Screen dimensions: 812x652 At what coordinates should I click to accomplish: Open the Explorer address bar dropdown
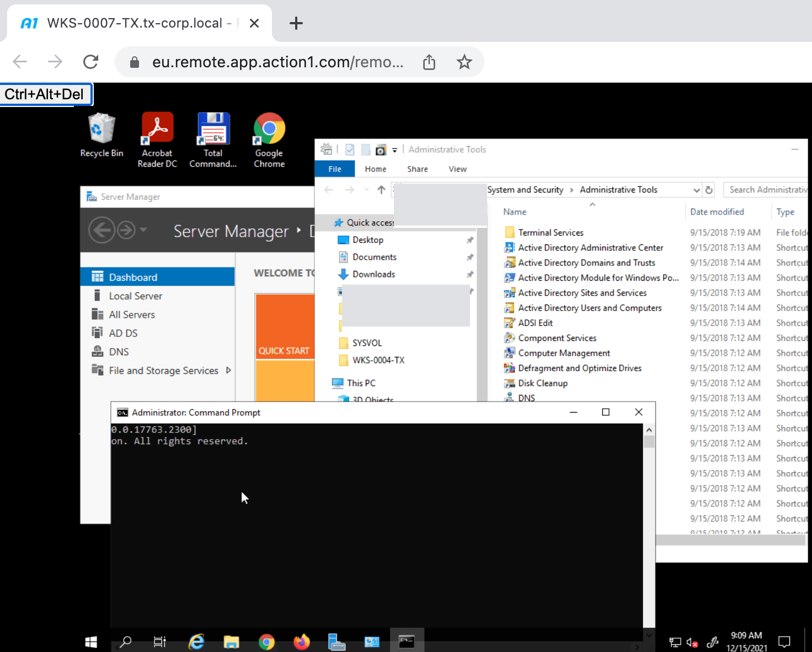(x=696, y=190)
